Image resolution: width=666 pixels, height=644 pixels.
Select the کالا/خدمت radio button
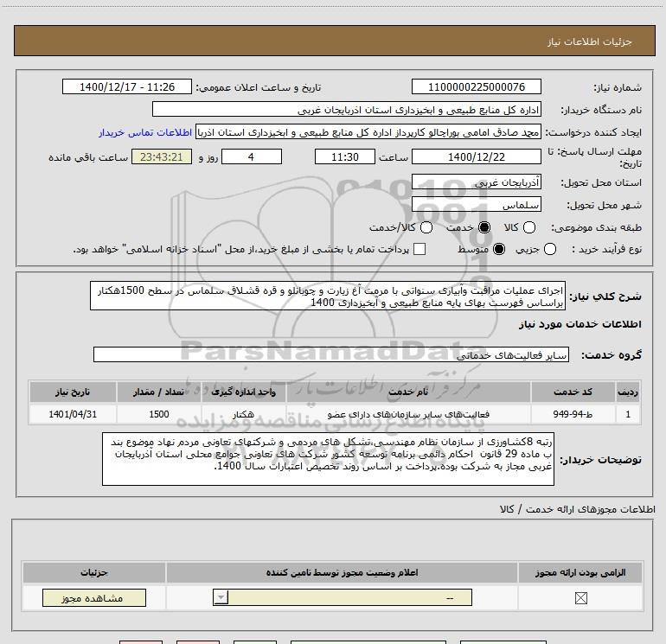click(426, 227)
